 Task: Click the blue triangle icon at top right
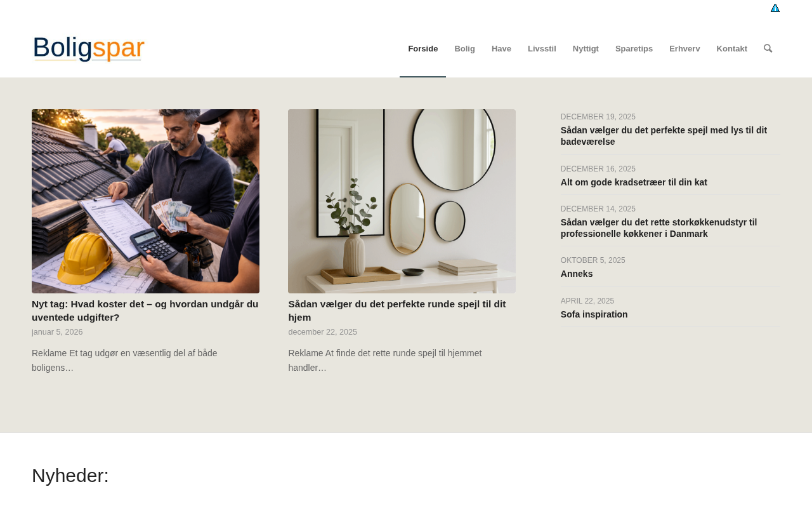coord(775,8)
